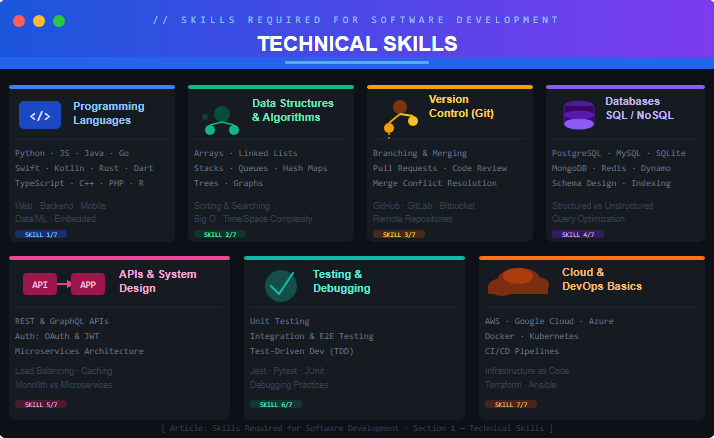Click the green window maximize dot
This screenshot has width=714, height=438.
click(x=59, y=21)
